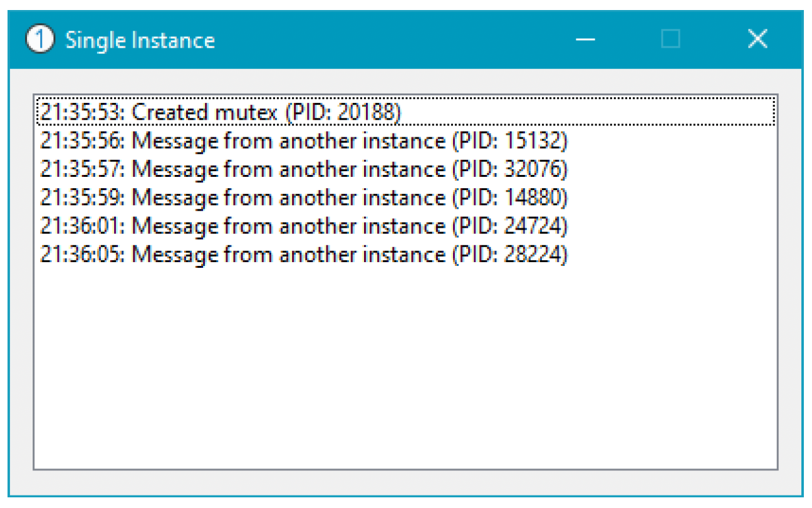Close the Single Instance window
This screenshot has height=508, width=812.
click(x=757, y=40)
